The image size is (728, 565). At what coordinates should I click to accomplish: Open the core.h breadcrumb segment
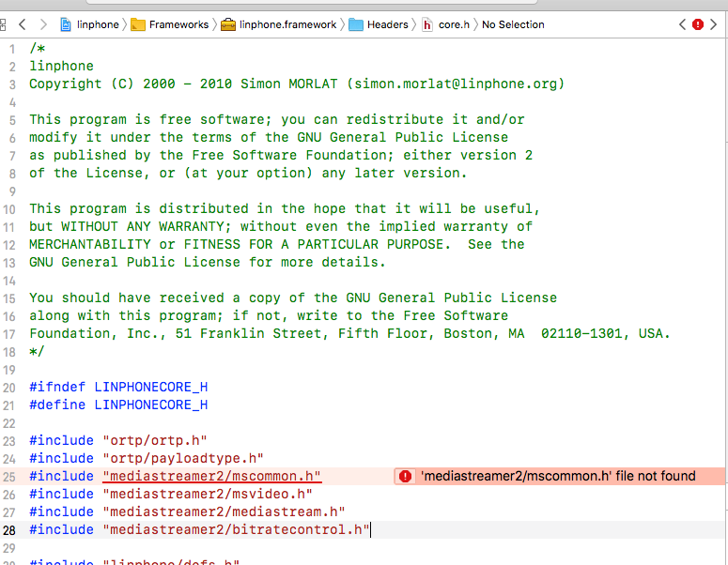pos(454,24)
